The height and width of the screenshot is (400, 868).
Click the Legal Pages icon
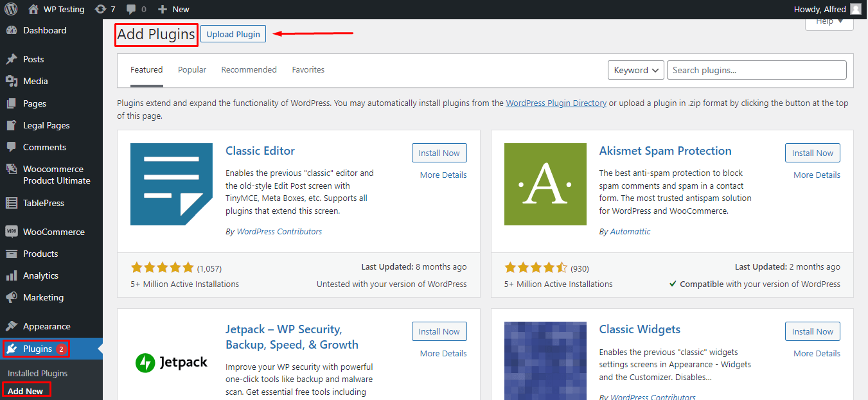pyautogui.click(x=11, y=125)
